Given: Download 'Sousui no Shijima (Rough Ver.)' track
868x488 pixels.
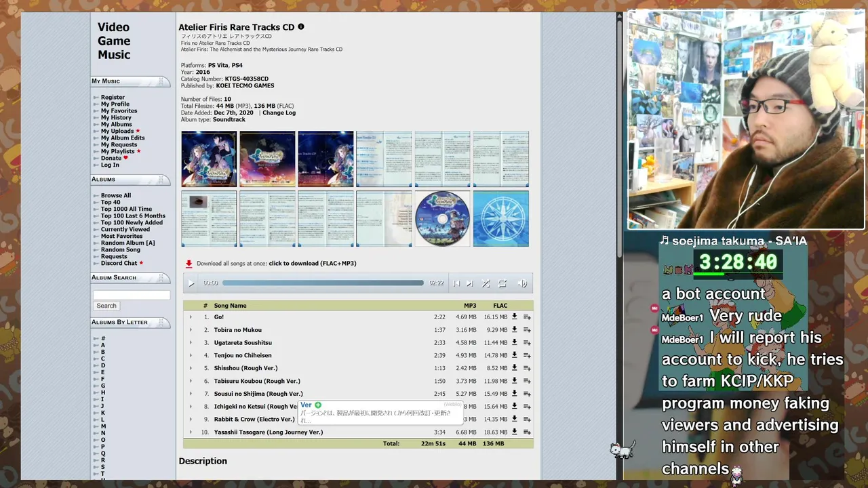Looking at the screenshot, I should 514,393.
